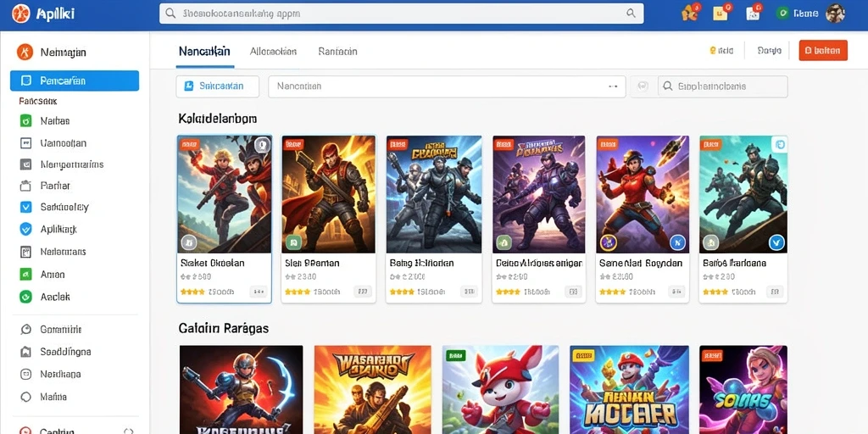Image resolution: width=868 pixels, height=434 pixels.
Task: Click the link with the yellow dot near the top right
Action: [722, 50]
